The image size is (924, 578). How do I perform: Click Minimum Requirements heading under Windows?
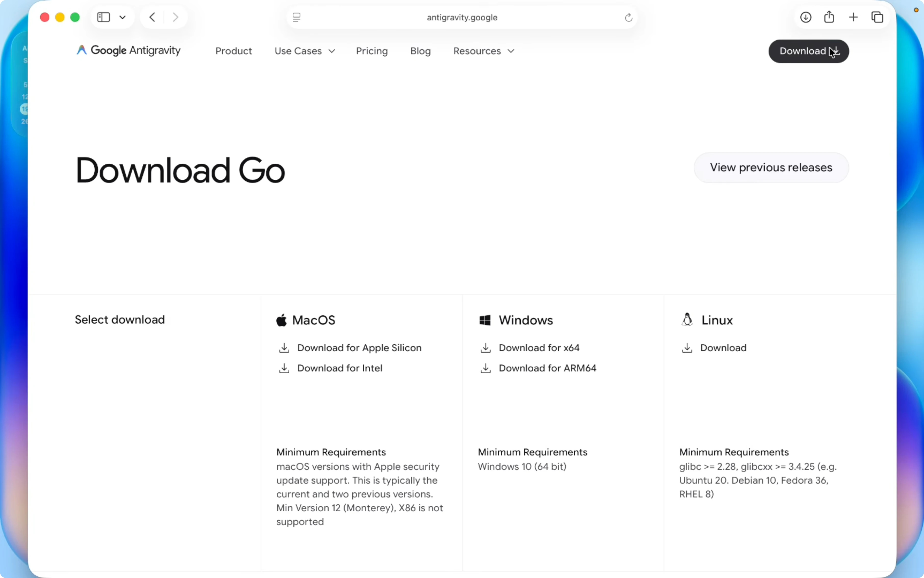click(x=532, y=452)
